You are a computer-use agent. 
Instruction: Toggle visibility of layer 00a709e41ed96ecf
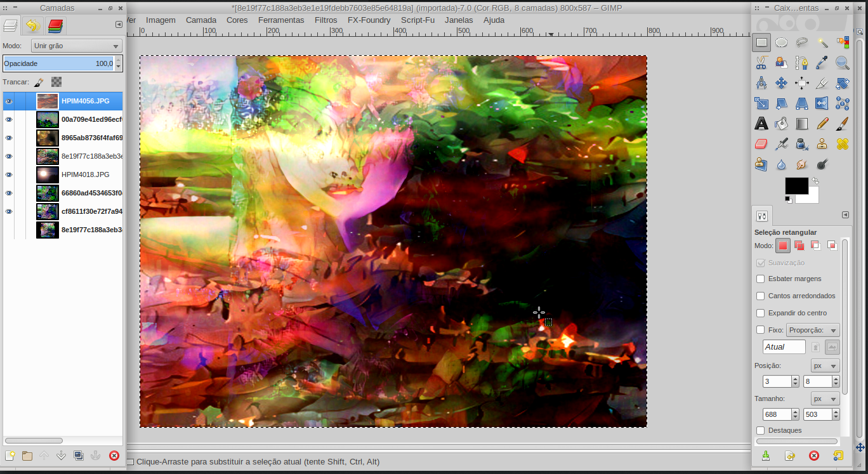pos(9,119)
